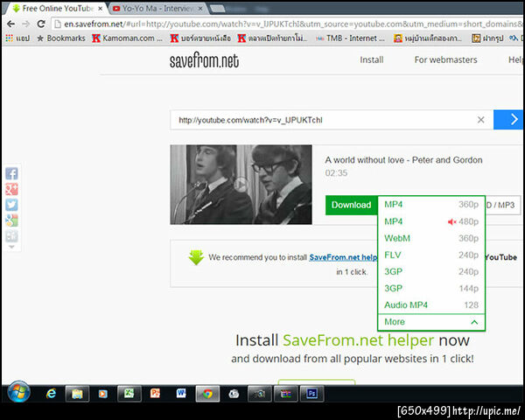Screen dimensions: 525x420
Task: Click Chrome taskbar icon
Action: [x=207, y=394]
